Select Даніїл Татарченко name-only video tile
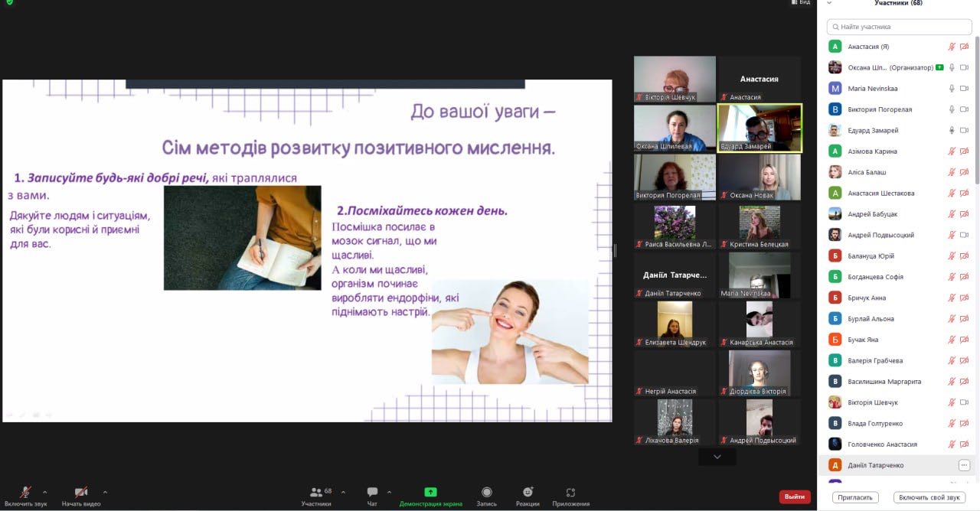Screen dimensions: 980x511 pos(675,275)
